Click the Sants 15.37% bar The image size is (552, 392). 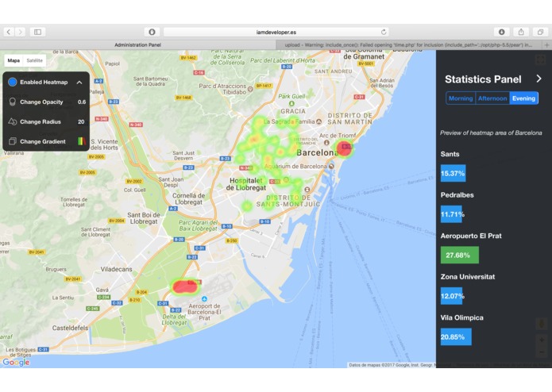pyautogui.click(x=453, y=173)
